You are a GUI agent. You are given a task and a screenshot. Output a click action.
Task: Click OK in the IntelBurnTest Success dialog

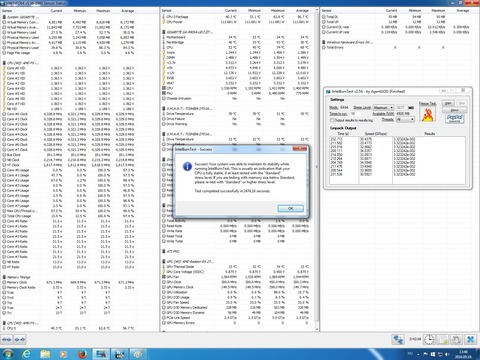[x=290, y=208]
